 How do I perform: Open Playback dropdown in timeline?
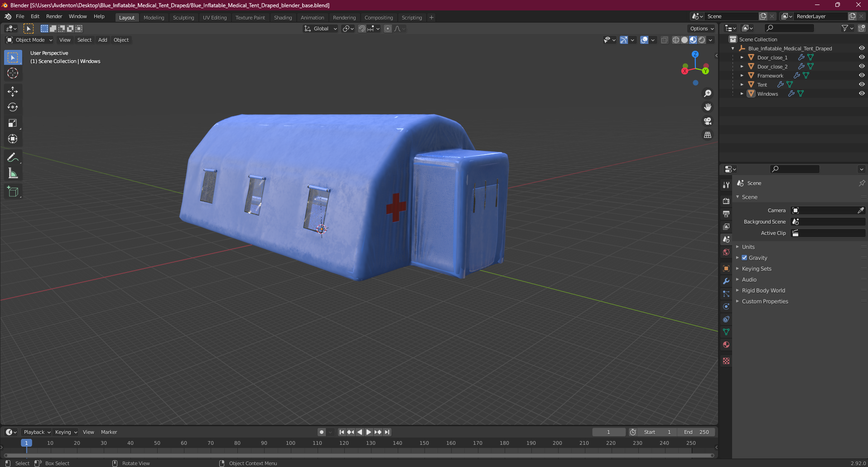coord(37,432)
